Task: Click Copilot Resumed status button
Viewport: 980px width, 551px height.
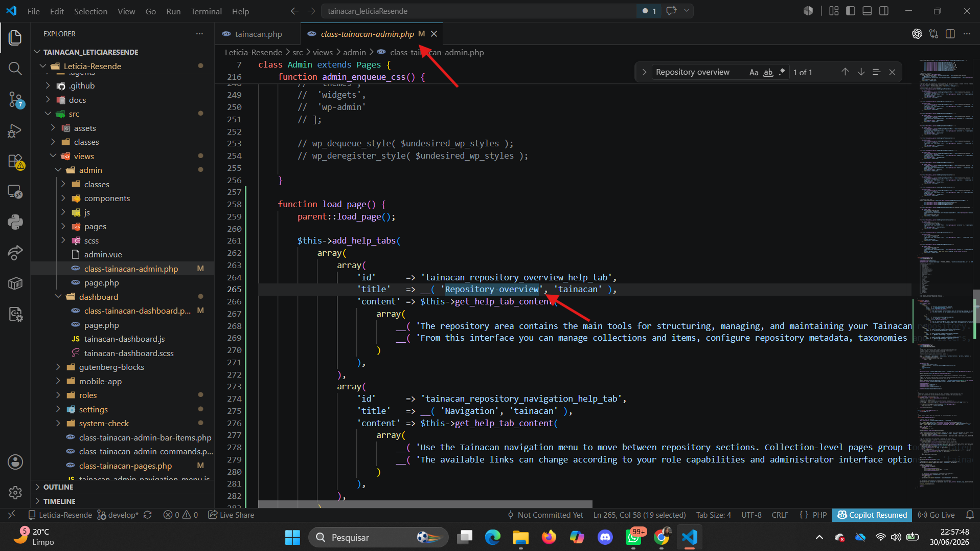Action: click(872, 515)
